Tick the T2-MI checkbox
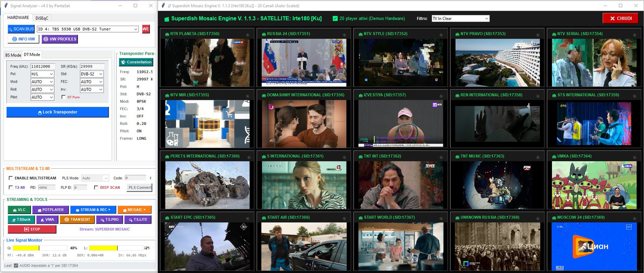The height and width of the screenshot is (273, 644). [x=11, y=187]
